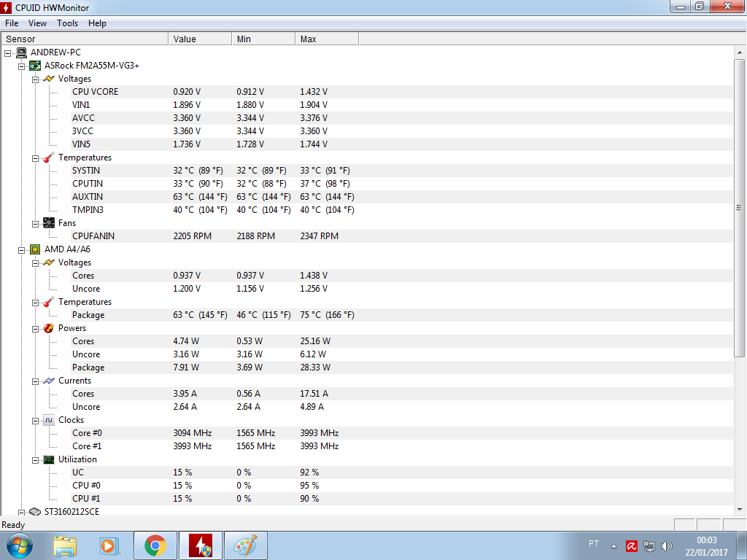Click the AMD Voltages lightning icon
This screenshot has height=560, width=747.
pos(49,262)
